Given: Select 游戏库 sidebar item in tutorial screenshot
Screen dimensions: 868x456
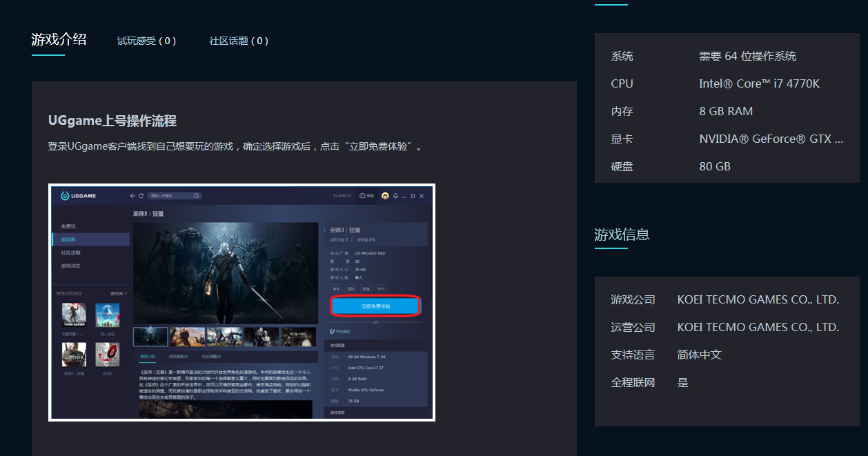Looking at the screenshot, I should click(90, 239).
